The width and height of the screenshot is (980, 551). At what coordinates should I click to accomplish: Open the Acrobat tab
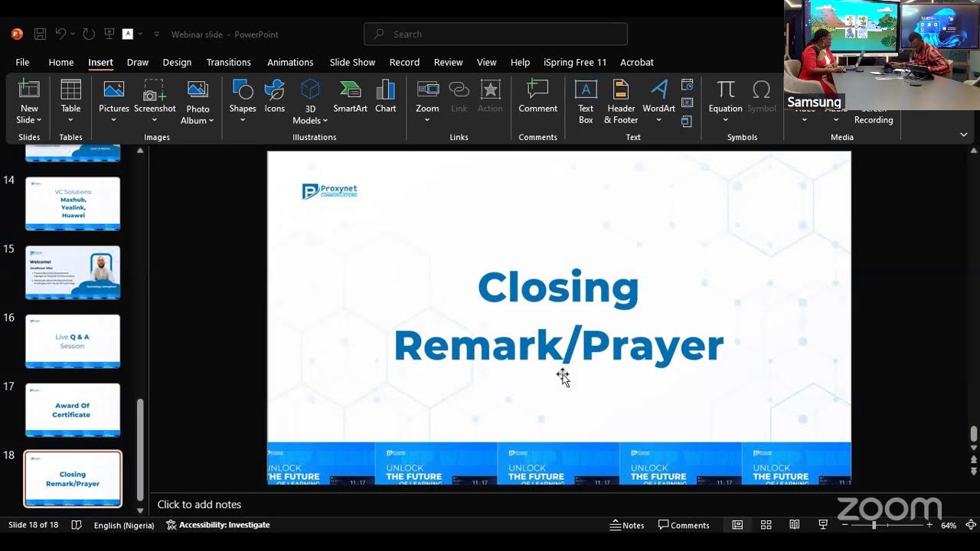[x=637, y=62]
